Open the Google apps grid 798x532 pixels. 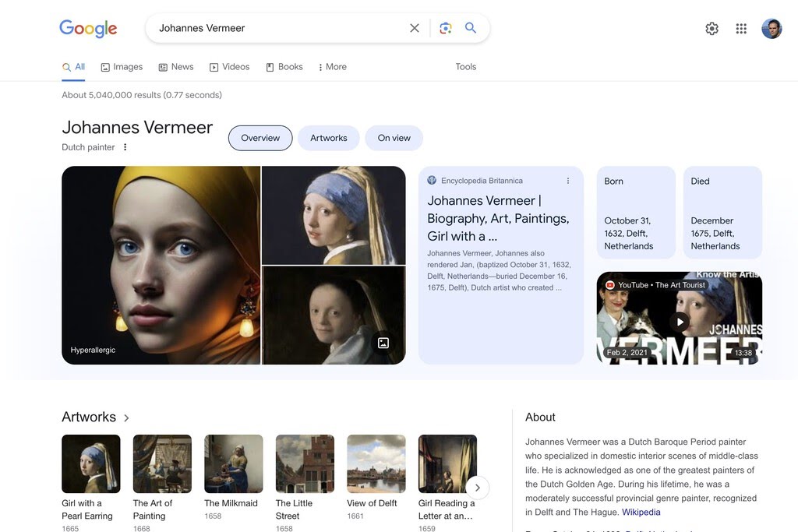point(741,29)
